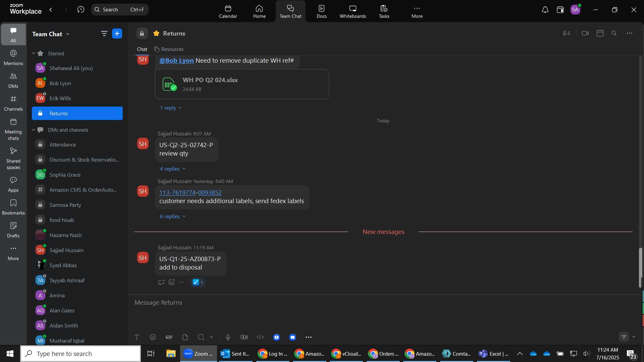
Task: Collapse the Starred section
Action: pos(34,53)
